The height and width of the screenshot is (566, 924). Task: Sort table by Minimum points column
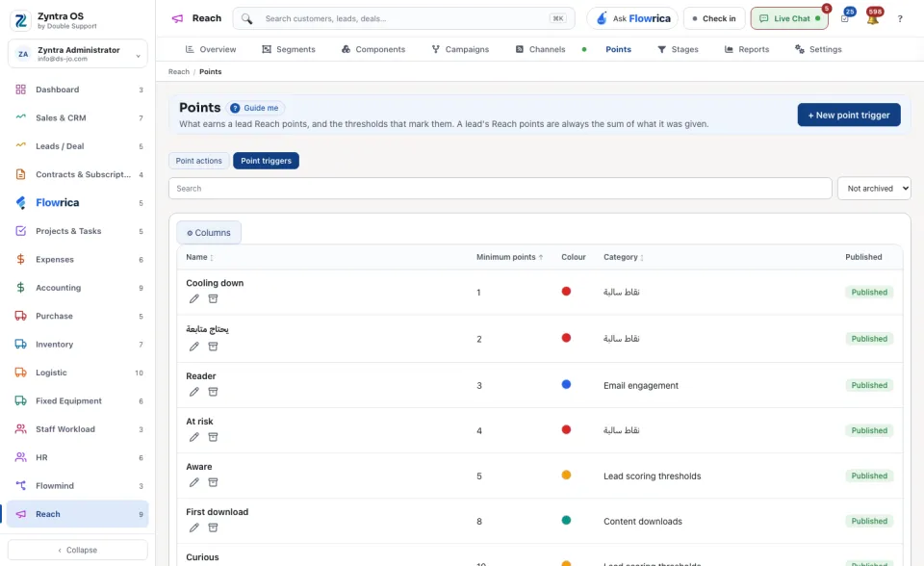(x=510, y=258)
